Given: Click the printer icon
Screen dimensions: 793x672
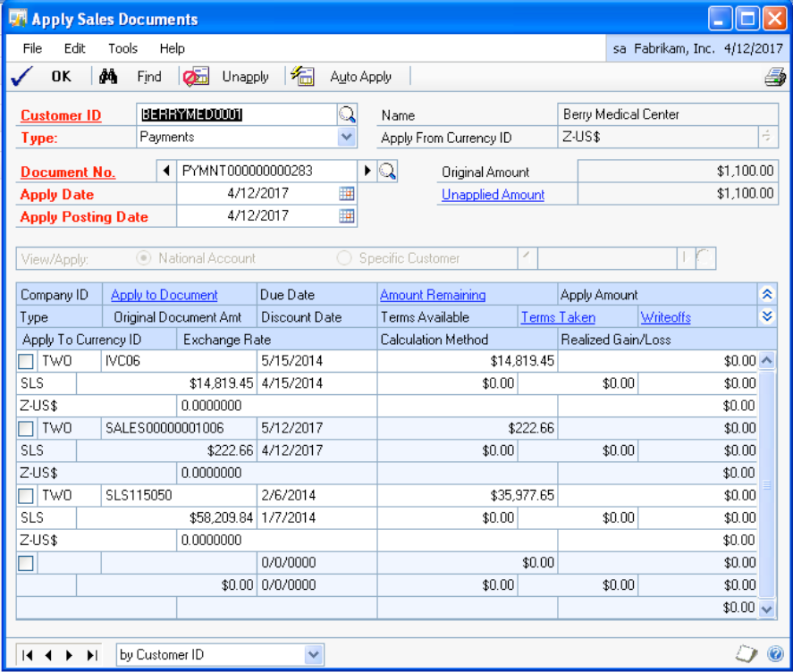Looking at the screenshot, I should click(774, 78).
